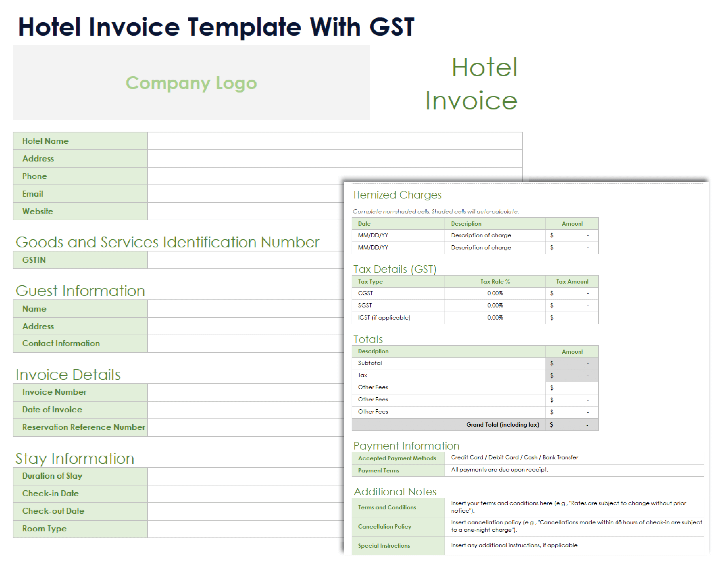This screenshot has width=728, height=563.
Task: Click the 'IGST (if applicable)' cell
Action: click(x=398, y=318)
